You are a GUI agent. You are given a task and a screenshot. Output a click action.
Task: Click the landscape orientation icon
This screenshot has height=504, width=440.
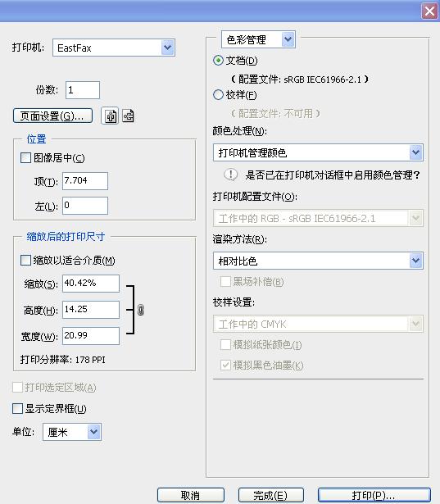pos(128,116)
